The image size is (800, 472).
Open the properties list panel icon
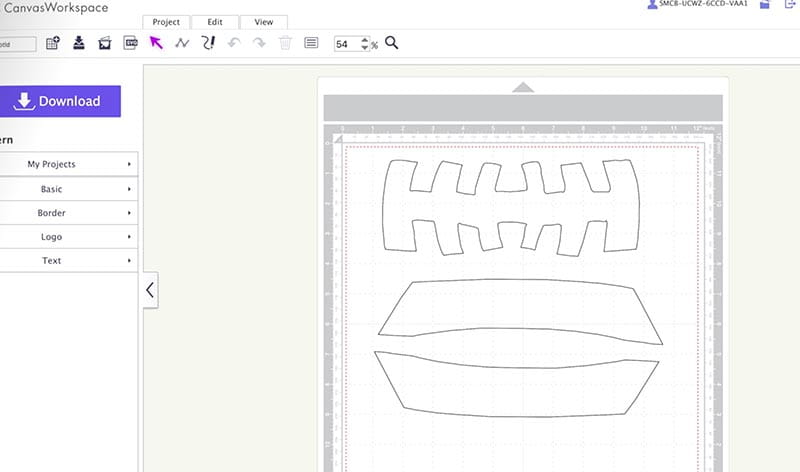[311, 43]
